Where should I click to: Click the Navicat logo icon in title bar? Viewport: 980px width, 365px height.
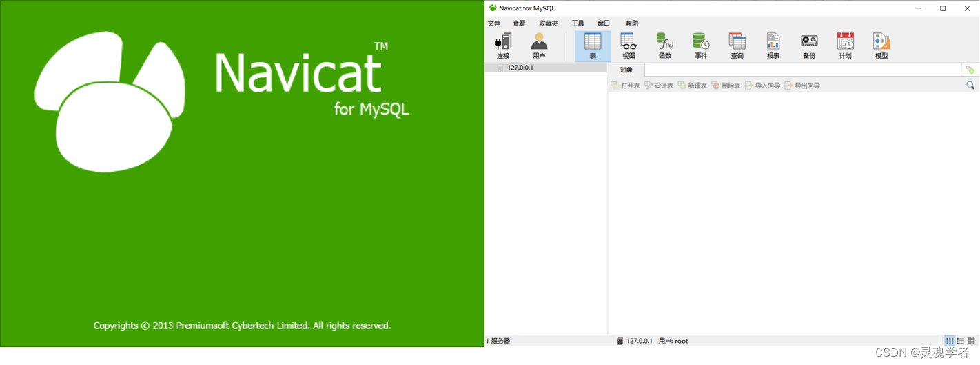493,8
